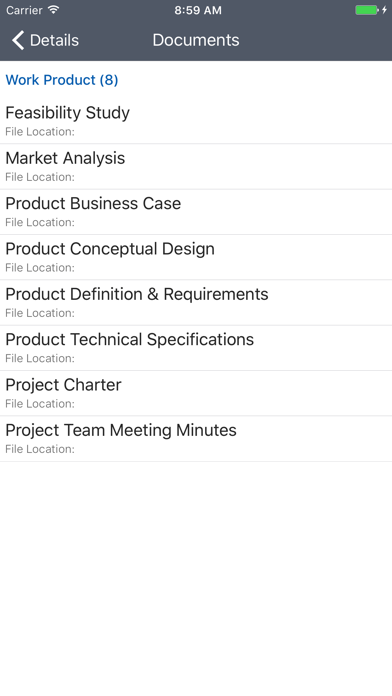The height and width of the screenshot is (696, 392).
Task: Go back using the Details label
Action: point(54,40)
